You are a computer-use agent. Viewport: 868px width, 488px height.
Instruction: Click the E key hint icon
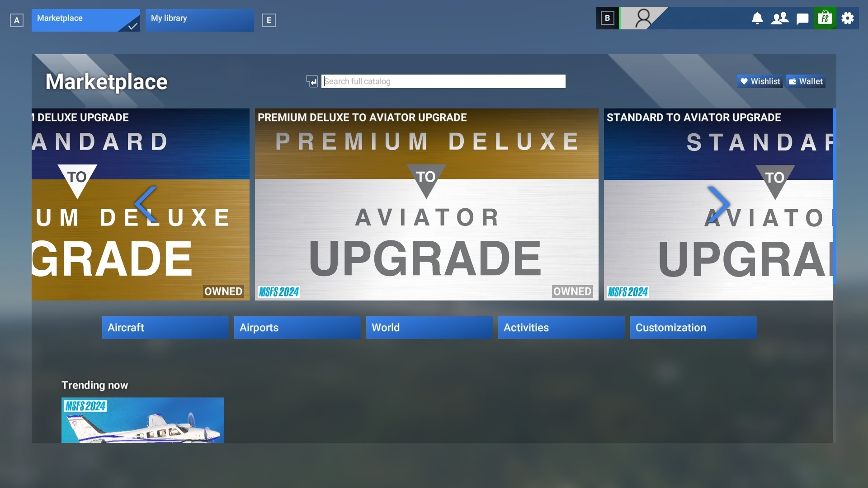pos(269,20)
